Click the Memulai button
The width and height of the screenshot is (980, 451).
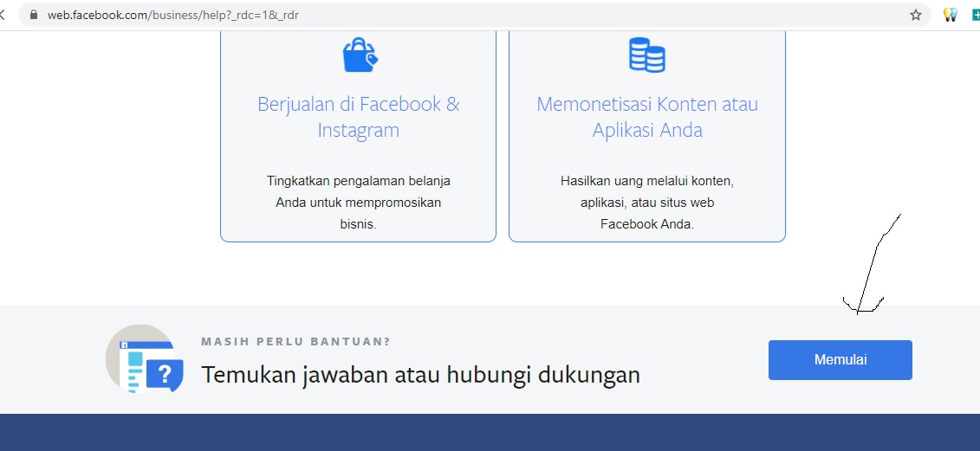tap(840, 360)
